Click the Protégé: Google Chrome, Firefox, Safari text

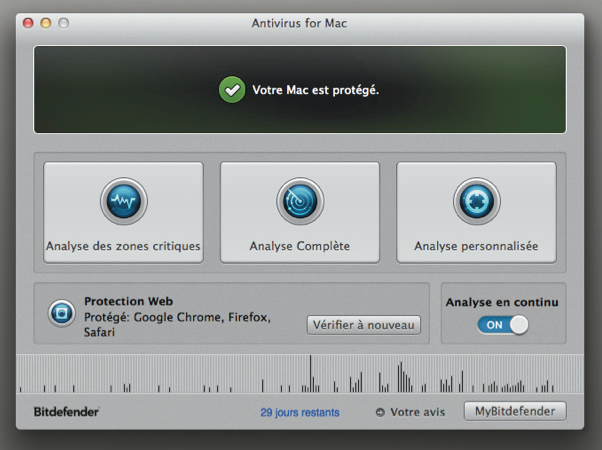177,324
